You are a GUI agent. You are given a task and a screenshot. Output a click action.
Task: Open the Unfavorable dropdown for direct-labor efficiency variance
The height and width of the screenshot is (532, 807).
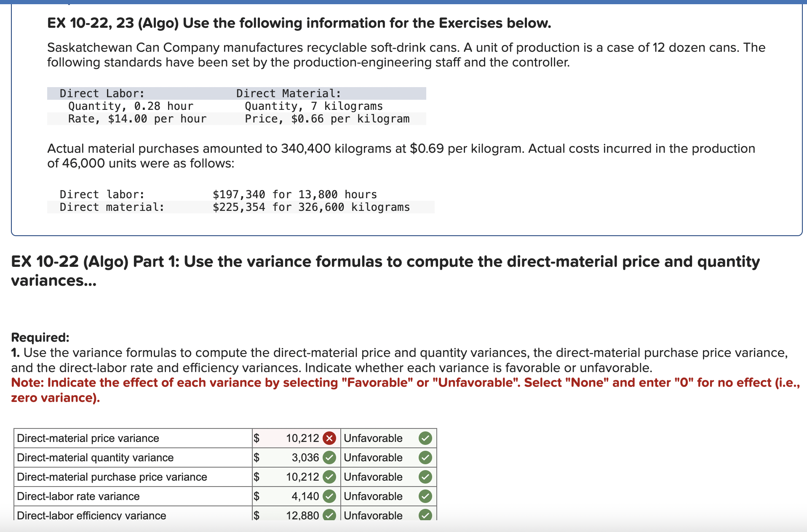click(373, 515)
